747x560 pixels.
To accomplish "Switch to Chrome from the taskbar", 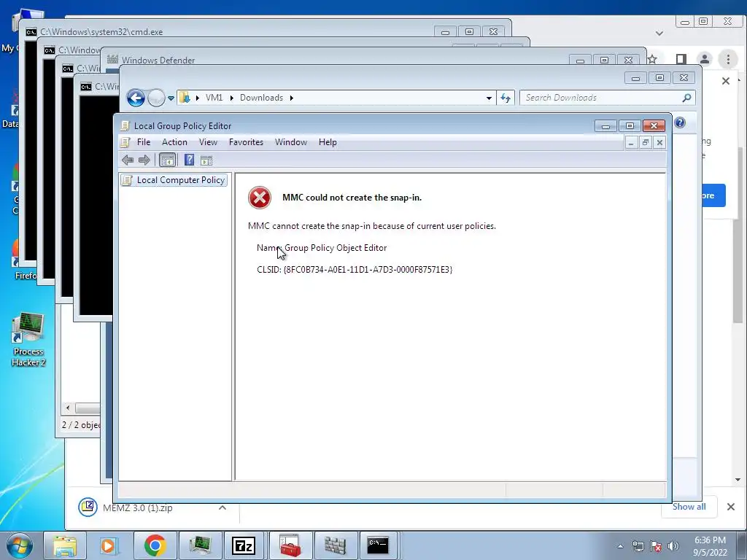I will point(155,546).
